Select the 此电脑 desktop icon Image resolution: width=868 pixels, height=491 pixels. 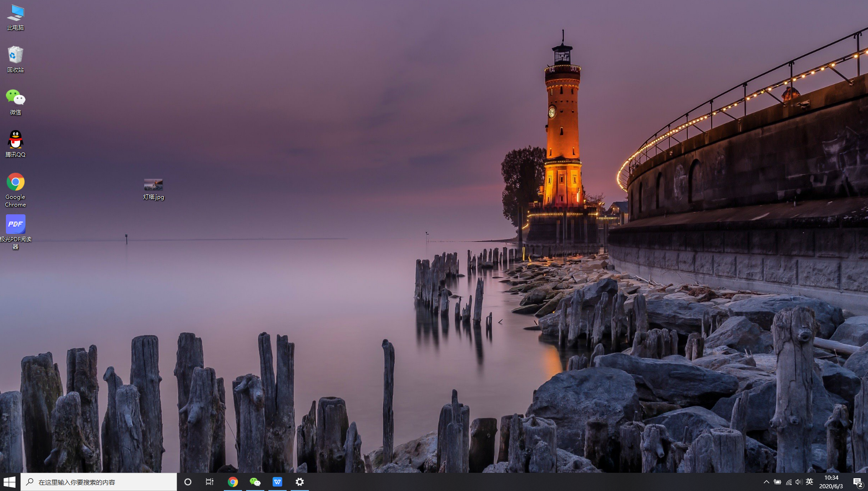[15, 17]
